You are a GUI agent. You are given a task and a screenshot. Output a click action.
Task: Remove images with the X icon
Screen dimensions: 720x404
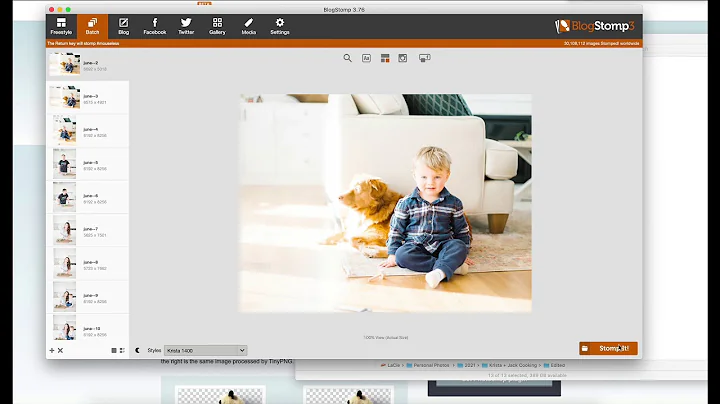[60, 350]
